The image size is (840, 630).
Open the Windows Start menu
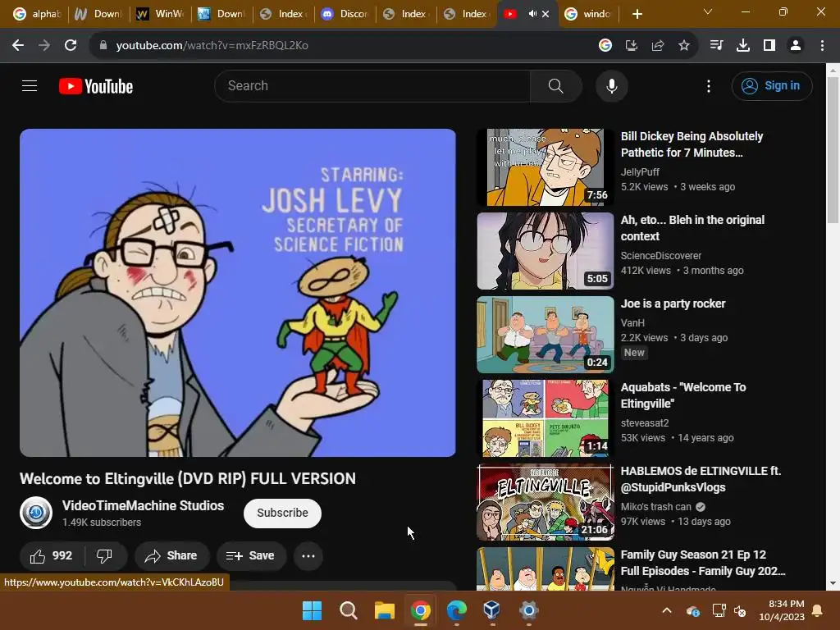click(312, 610)
